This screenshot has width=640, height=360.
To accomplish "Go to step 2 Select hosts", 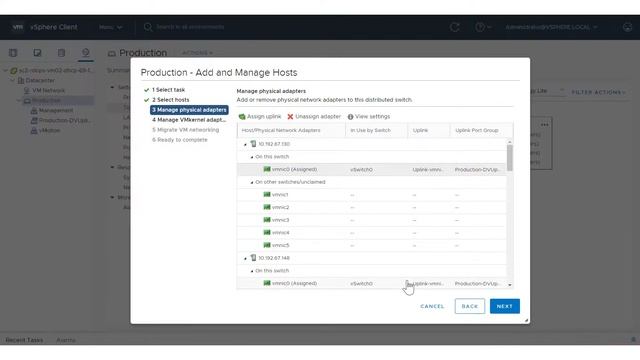I will (171, 100).
